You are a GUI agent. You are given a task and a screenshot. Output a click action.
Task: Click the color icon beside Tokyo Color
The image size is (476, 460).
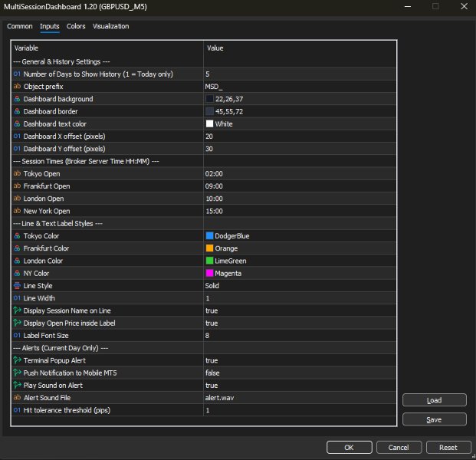tap(17, 235)
